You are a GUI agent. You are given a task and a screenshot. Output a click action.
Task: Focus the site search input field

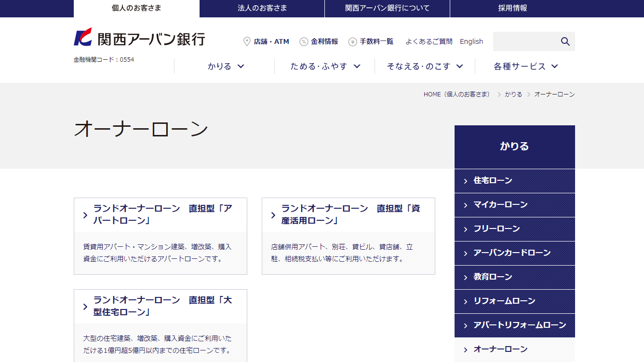click(524, 41)
